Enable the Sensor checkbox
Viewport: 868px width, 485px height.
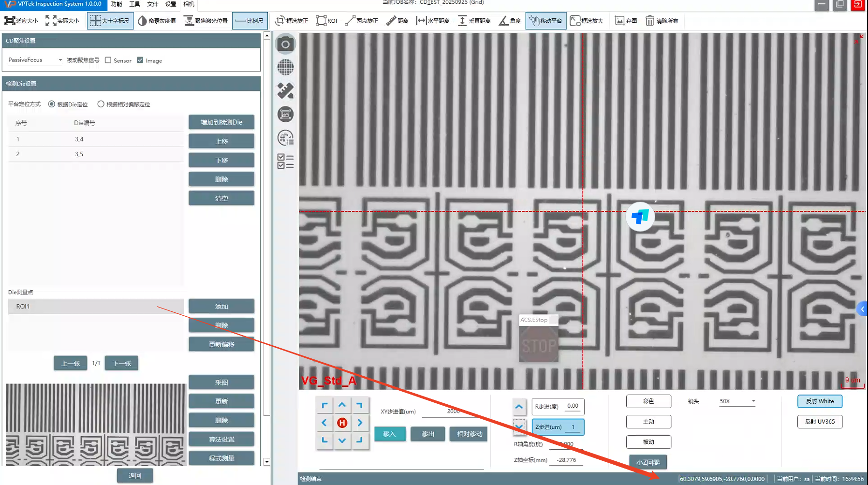tap(108, 60)
